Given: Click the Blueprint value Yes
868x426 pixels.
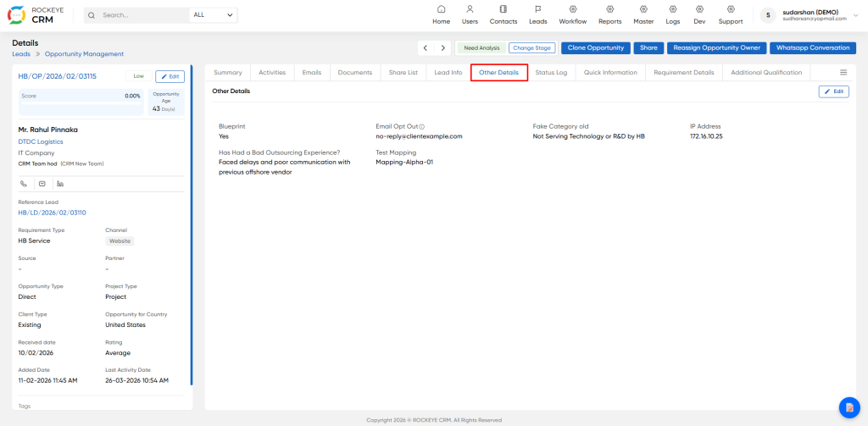Looking at the screenshot, I should tap(224, 136).
